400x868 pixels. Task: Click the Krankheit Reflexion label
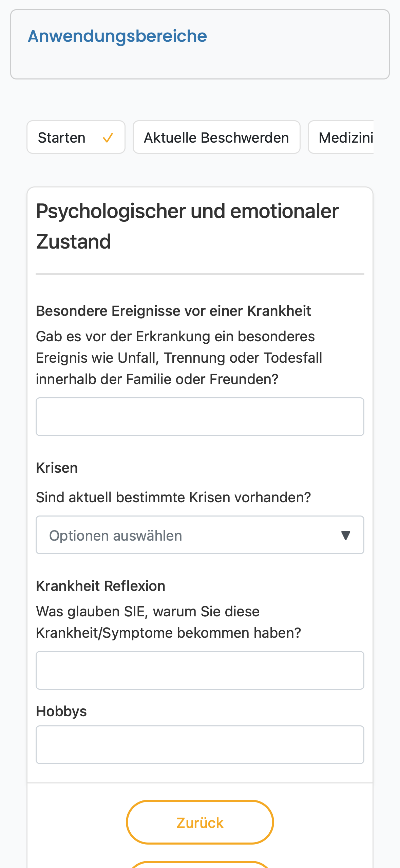point(101,586)
